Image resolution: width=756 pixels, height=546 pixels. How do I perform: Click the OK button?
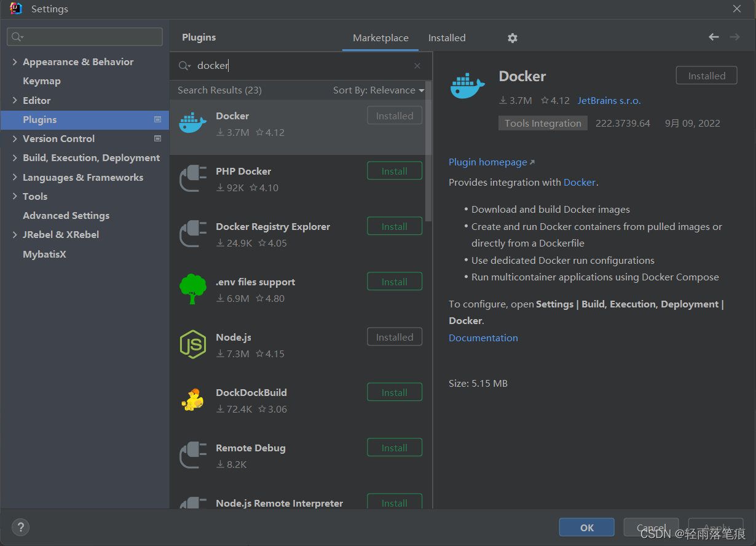(x=587, y=528)
